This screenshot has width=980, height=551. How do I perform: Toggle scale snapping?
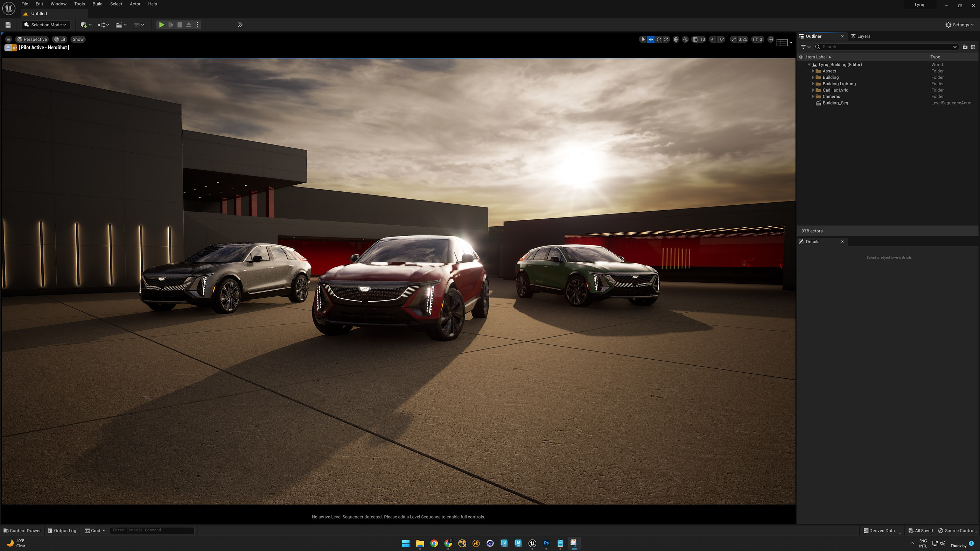[x=734, y=39]
